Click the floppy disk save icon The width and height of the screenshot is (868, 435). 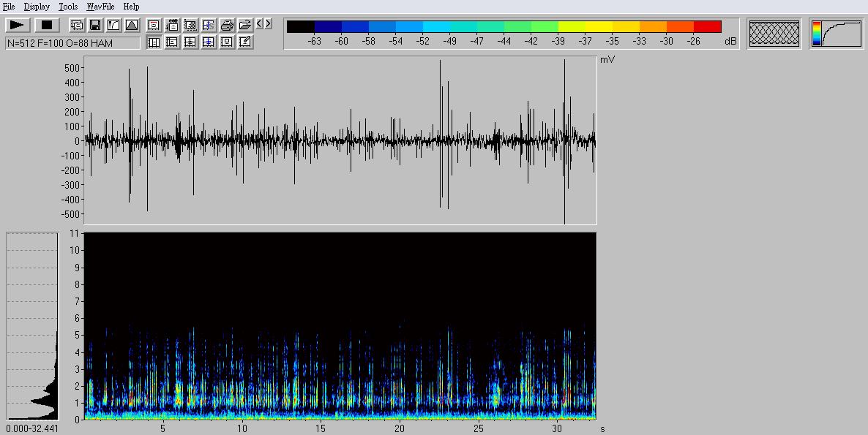click(x=95, y=25)
